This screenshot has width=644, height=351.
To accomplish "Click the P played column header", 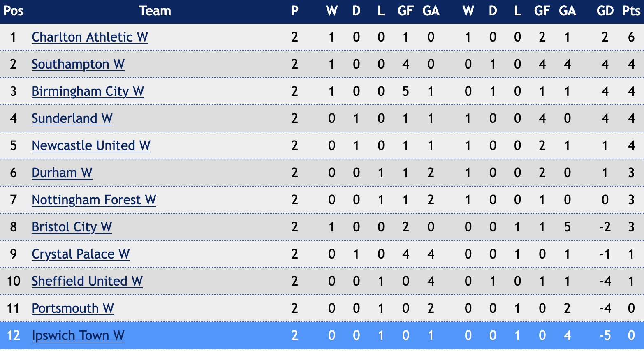I will [294, 11].
